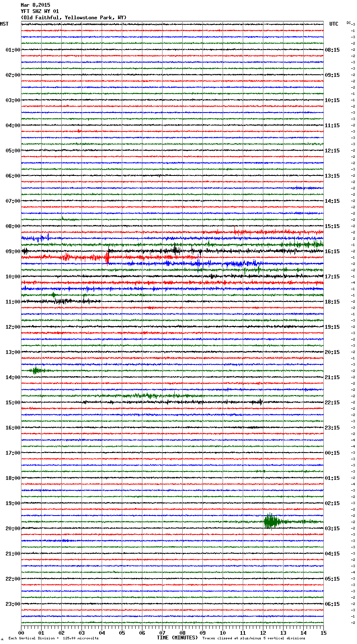Click the '08' minute tick on bottom axis
This screenshot has height=644, width=357.
(x=182, y=633)
